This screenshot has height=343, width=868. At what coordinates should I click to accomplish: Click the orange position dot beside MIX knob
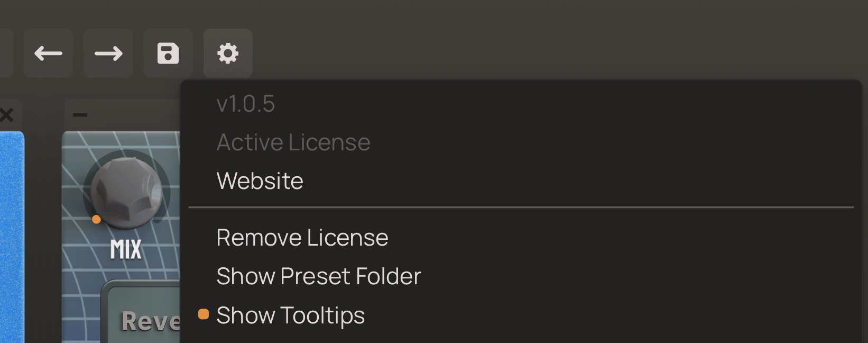[x=96, y=219]
